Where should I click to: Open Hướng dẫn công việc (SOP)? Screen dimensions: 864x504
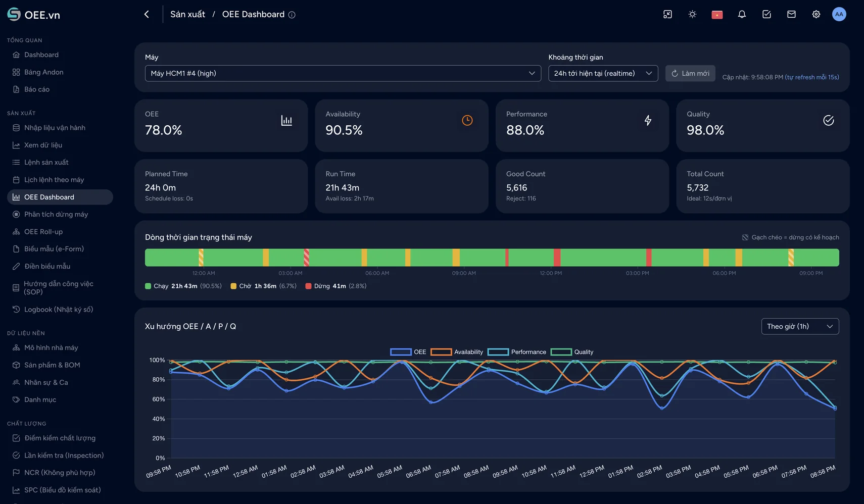click(60, 288)
